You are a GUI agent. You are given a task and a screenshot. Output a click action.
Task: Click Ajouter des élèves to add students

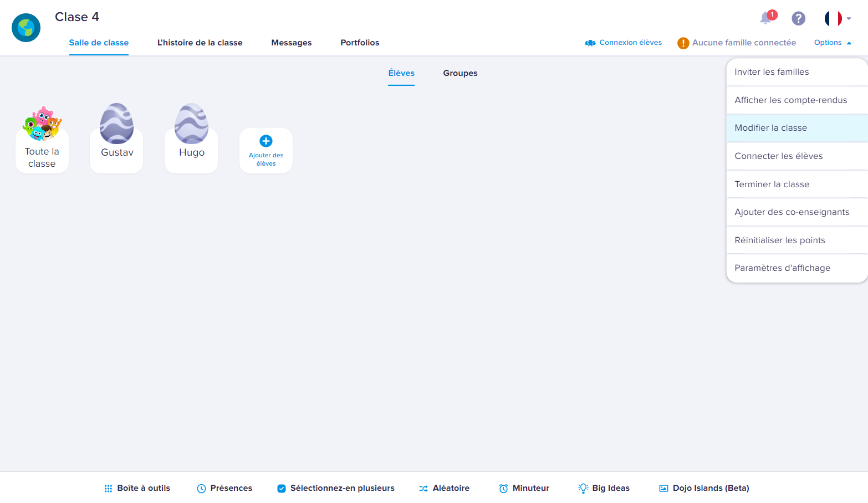point(265,150)
